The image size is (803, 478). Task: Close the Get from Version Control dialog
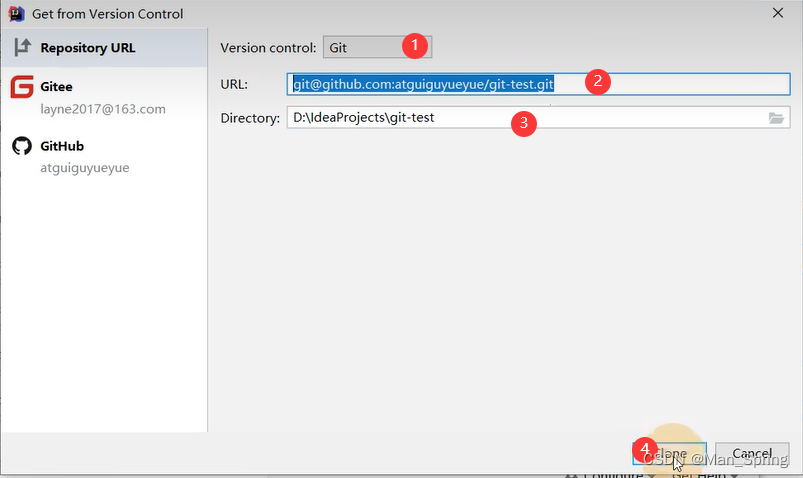pos(778,13)
